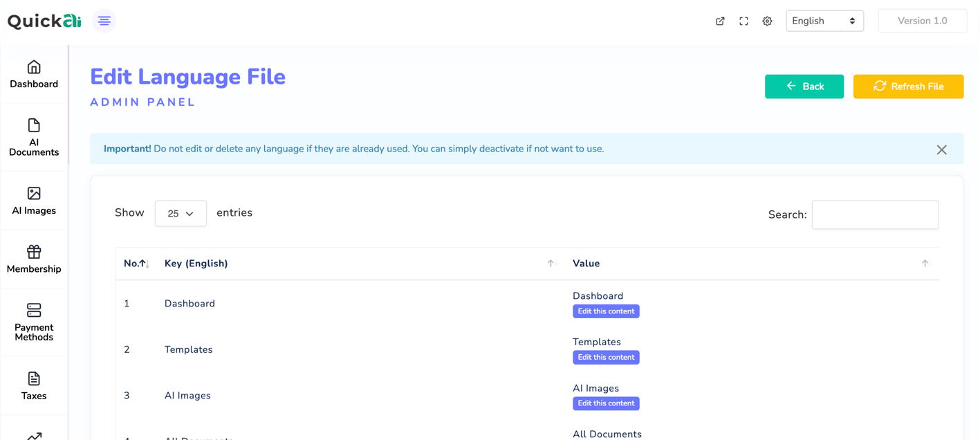Screen dimensions: 980x440
Task: Open the AI Images sidebar icon
Action: 34,194
